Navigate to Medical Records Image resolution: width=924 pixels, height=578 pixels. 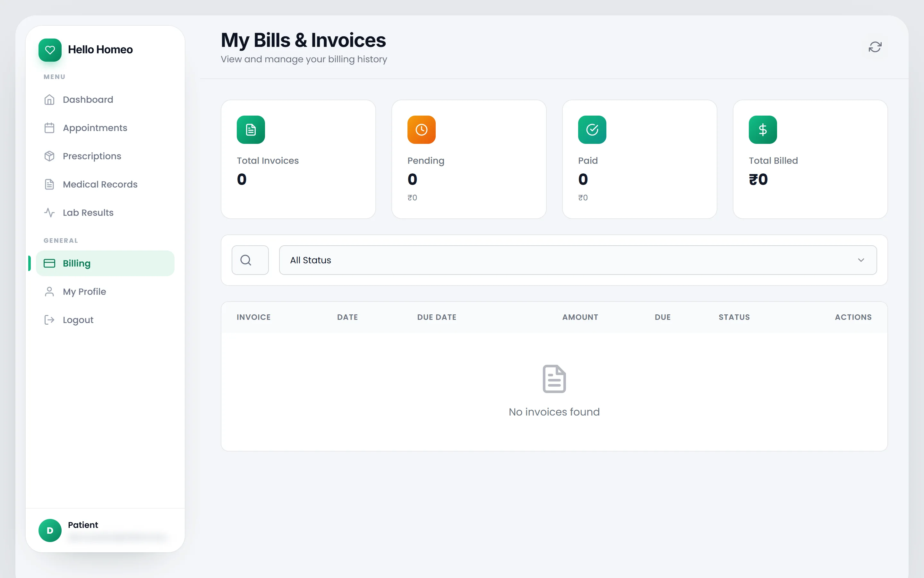[105, 185]
